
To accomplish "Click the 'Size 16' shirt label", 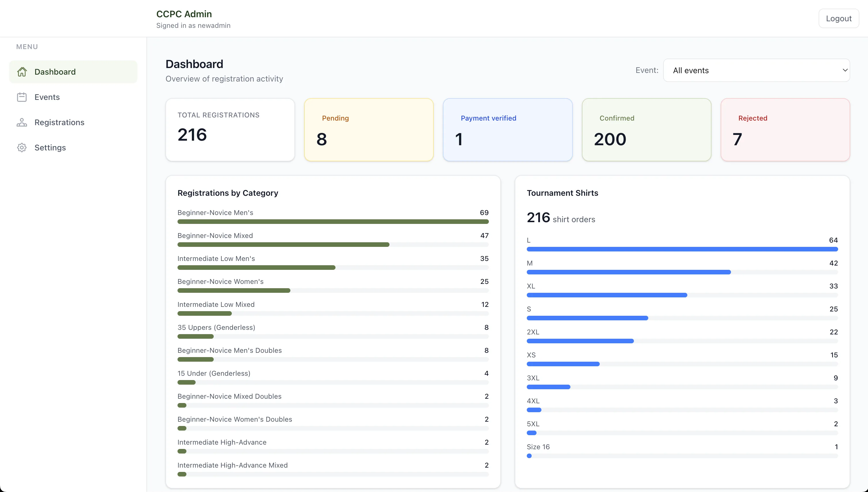I will (538, 447).
